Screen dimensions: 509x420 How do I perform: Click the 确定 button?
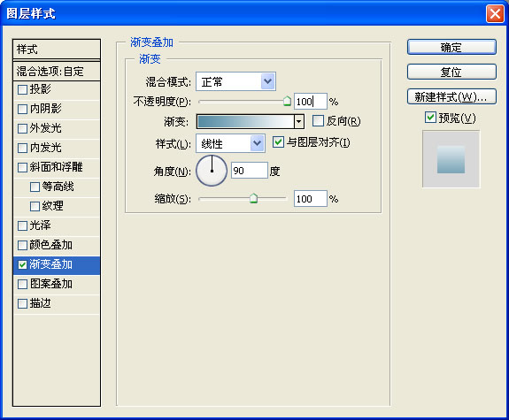pyautogui.click(x=451, y=48)
